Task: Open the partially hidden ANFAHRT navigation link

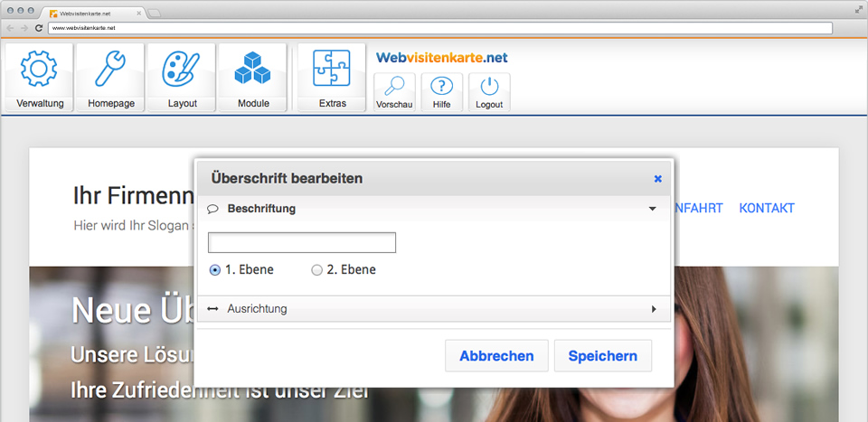Action: point(699,209)
